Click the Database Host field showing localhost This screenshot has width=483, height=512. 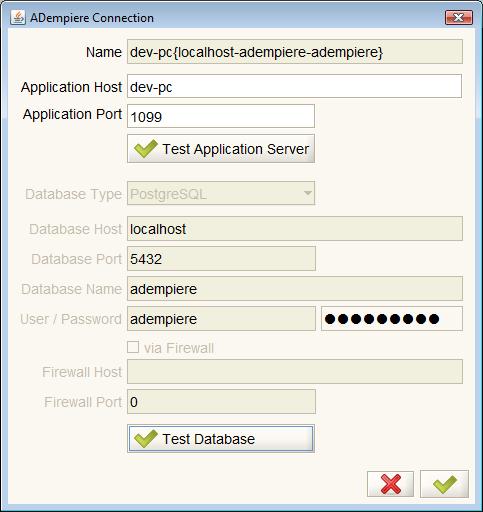(x=295, y=229)
